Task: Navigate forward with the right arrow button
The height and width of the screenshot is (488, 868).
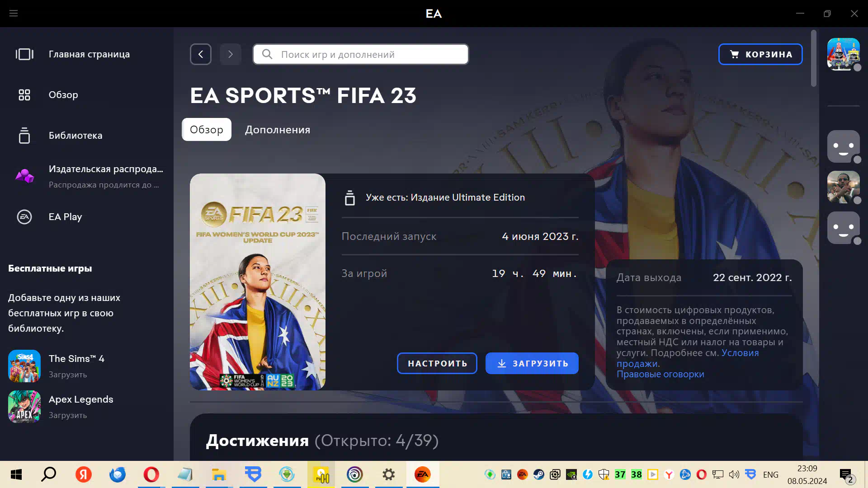Action: [x=231, y=54]
